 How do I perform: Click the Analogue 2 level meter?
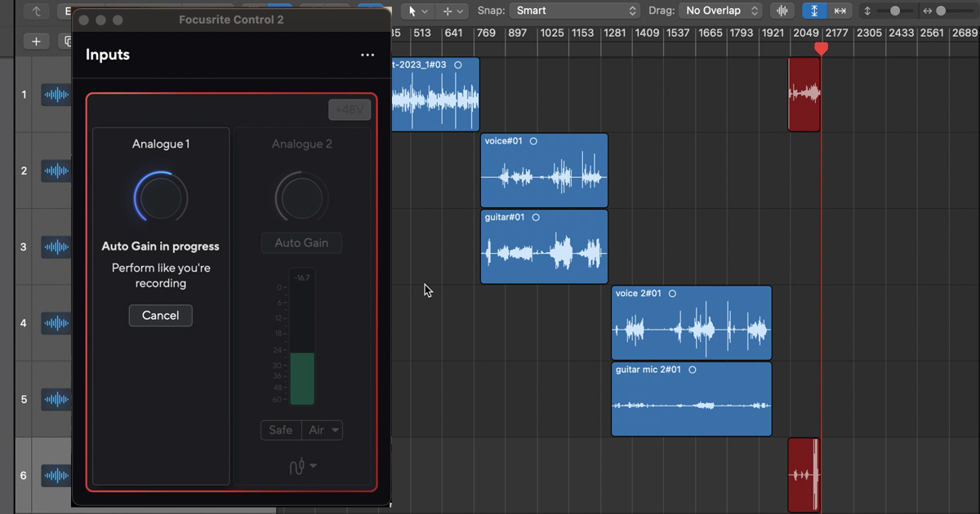pos(301,337)
